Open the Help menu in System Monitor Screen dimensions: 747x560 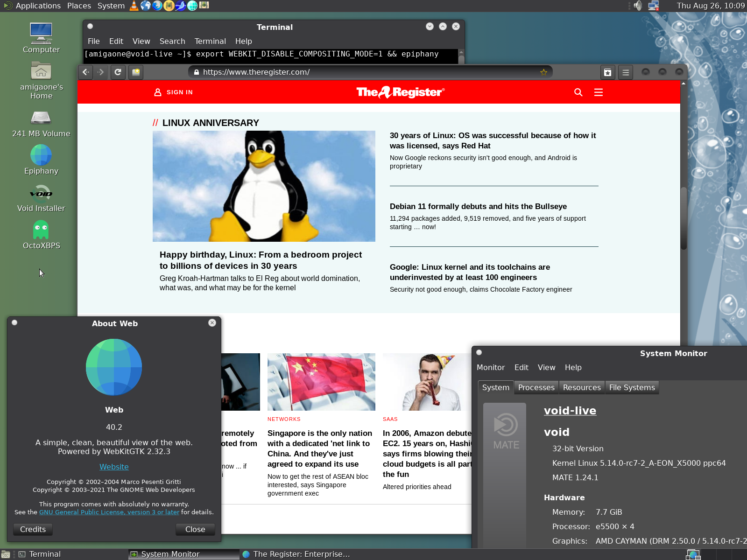573,367
